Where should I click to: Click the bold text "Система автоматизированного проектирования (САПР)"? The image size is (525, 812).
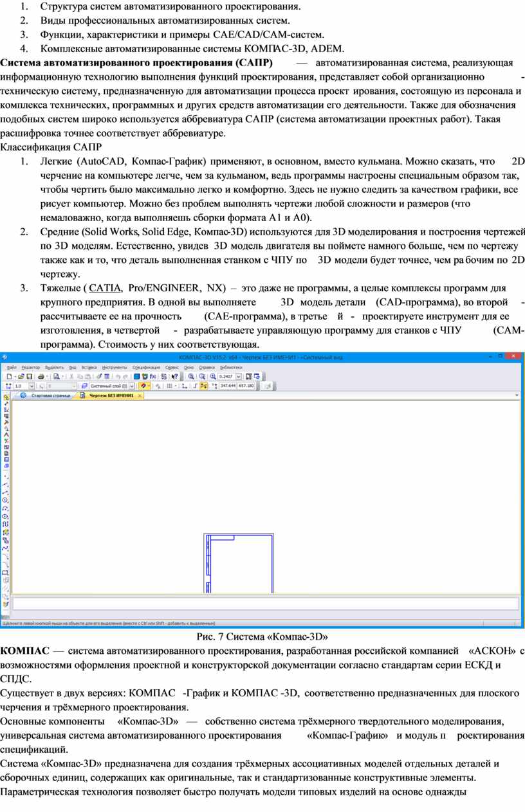click(x=136, y=62)
